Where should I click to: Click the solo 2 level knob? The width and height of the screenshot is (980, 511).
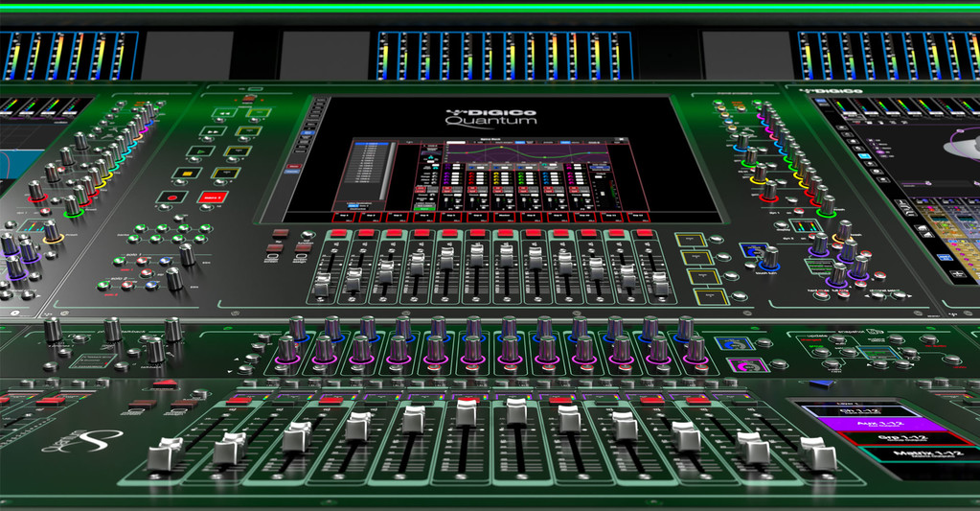174,278
